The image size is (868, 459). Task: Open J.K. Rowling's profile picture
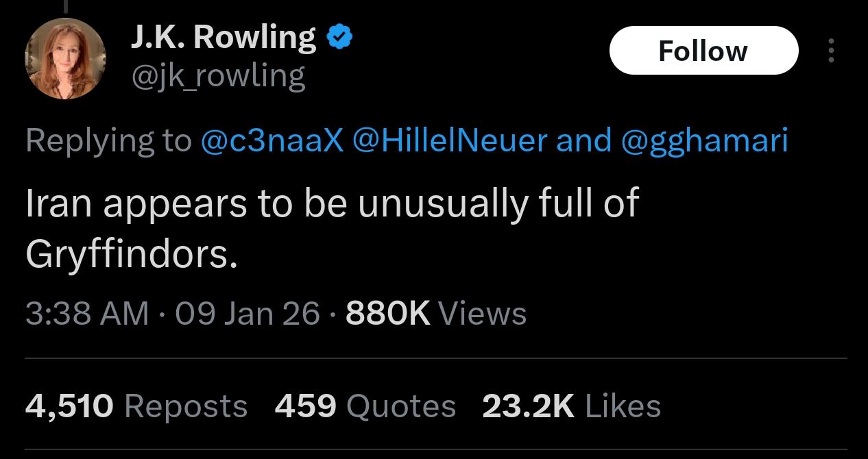tap(66, 60)
